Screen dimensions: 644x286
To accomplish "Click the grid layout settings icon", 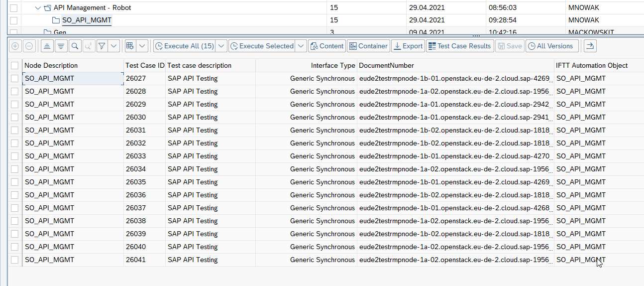I will click(130, 46).
